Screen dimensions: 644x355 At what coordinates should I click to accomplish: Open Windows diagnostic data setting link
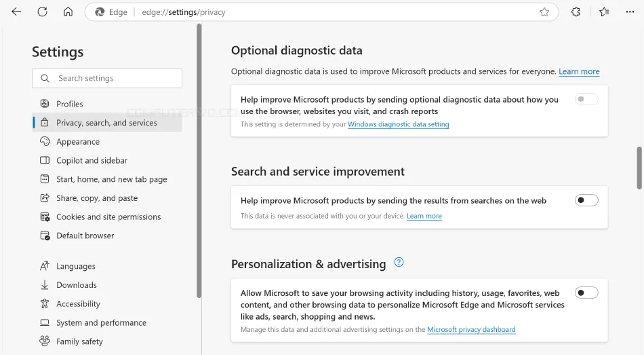(398, 124)
